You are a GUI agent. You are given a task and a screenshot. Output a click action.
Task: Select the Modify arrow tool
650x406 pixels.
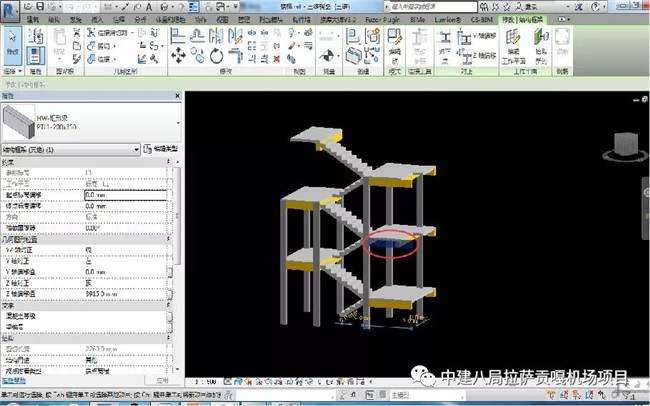click(x=12, y=44)
